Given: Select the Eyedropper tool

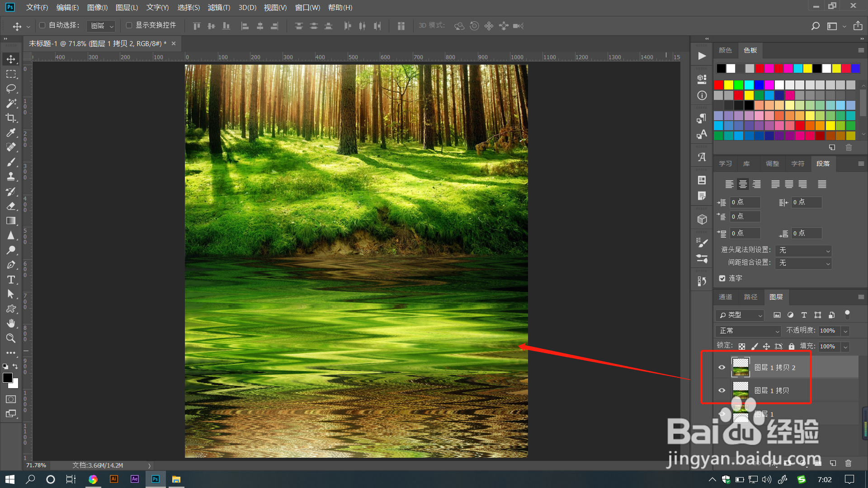Looking at the screenshot, I should click(11, 132).
